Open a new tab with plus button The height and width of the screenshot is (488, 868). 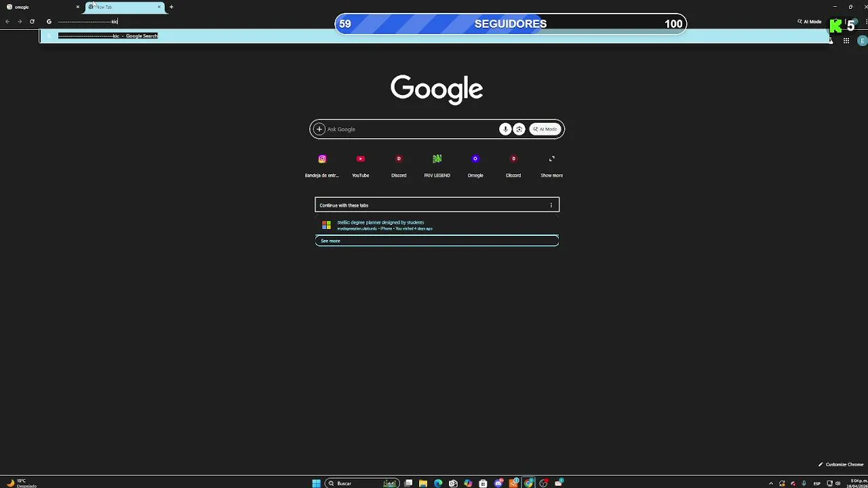(171, 7)
